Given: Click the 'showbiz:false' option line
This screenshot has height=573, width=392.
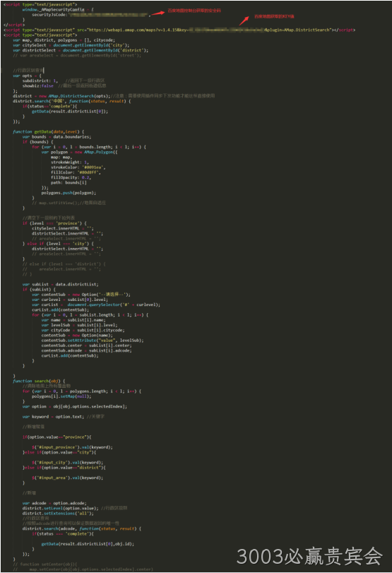Looking at the screenshot, I should tap(64, 86).
